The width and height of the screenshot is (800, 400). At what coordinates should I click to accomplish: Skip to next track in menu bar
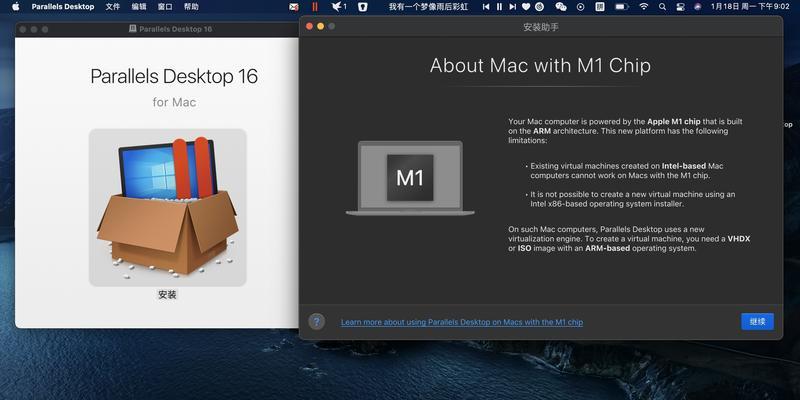512,7
